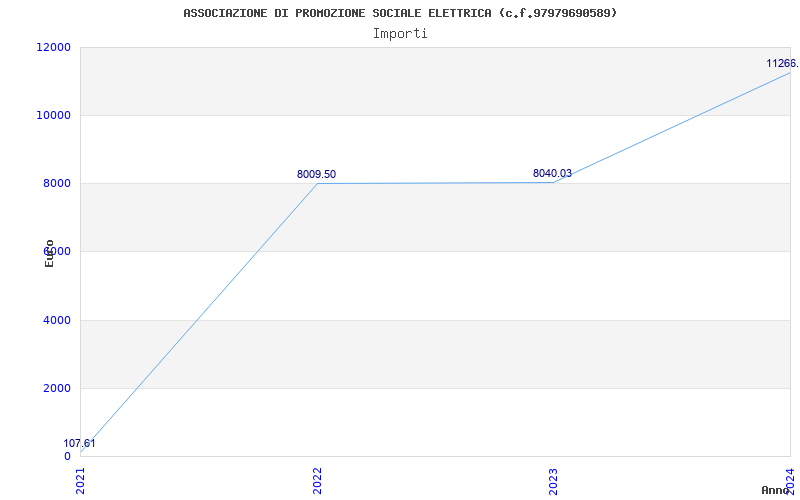Click the 2000 y-axis tick label

[56, 388]
